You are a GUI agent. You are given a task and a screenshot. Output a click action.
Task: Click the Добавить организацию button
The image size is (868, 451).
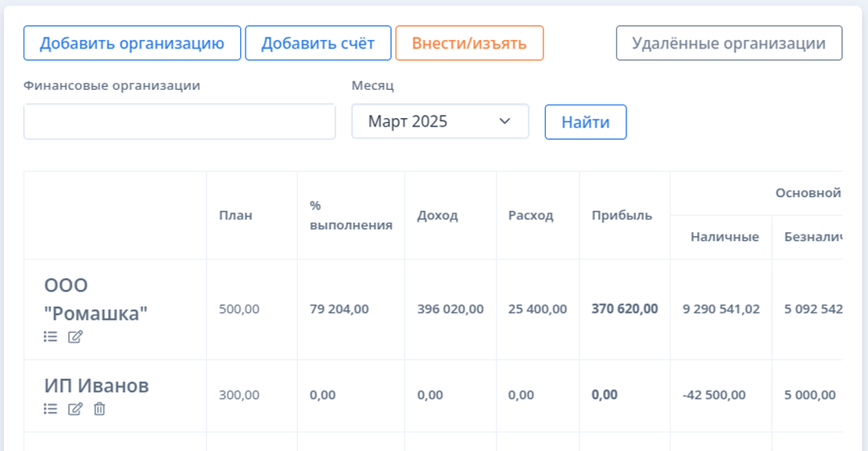click(x=131, y=43)
